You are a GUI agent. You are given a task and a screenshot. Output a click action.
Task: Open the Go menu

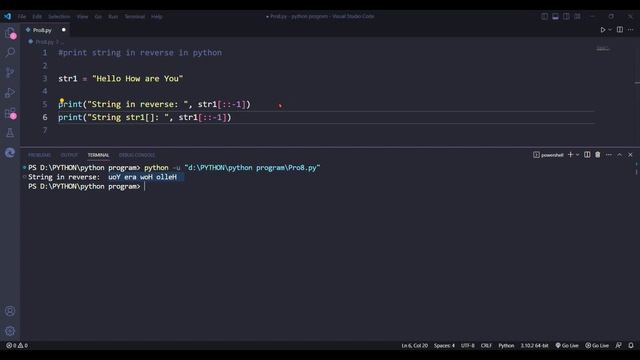(x=98, y=17)
